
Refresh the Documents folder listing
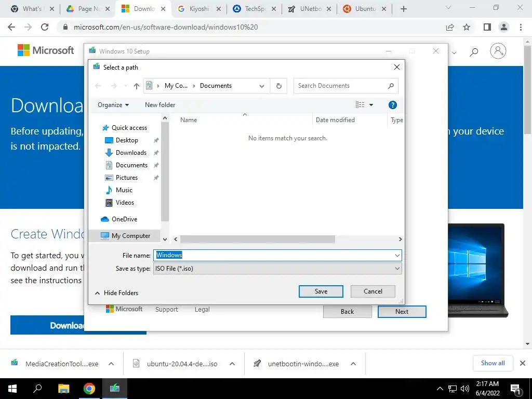tap(278, 86)
